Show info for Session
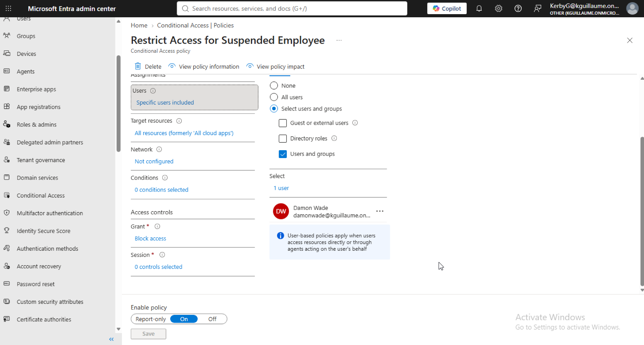Screen dimensions: 644x345 click(162, 255)
